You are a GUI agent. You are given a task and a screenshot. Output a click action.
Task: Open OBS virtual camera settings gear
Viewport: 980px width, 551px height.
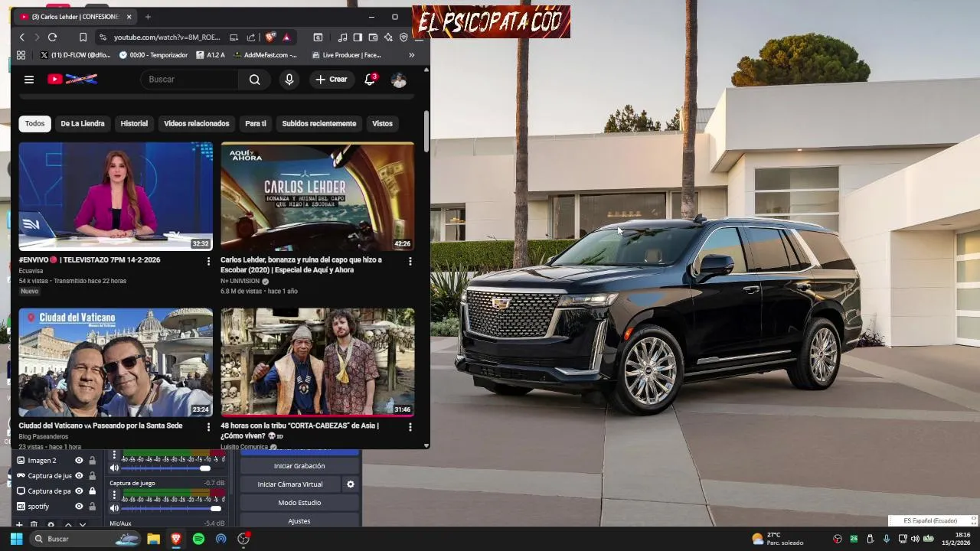point(351,484)
